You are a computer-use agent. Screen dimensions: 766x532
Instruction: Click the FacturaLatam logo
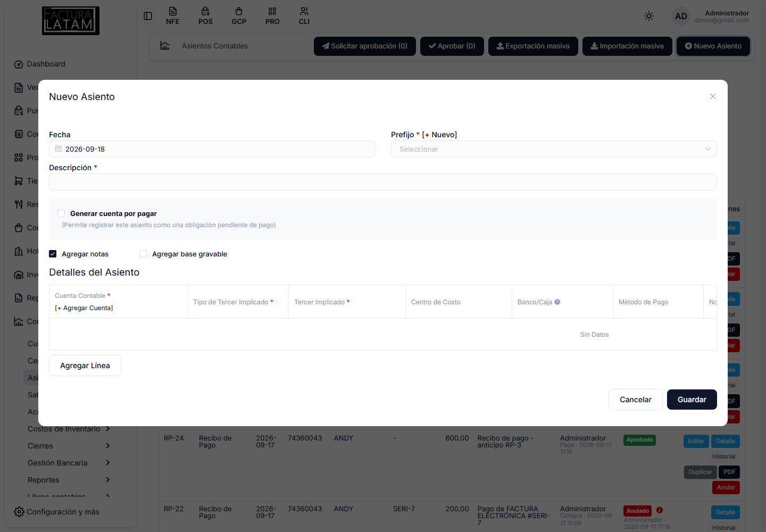[71, 21]
